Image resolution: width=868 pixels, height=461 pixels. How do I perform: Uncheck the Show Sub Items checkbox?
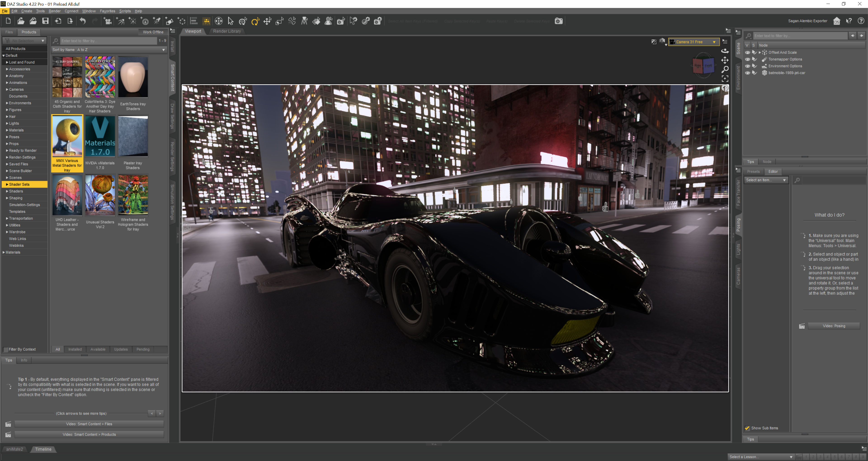[x=747, y=428]
